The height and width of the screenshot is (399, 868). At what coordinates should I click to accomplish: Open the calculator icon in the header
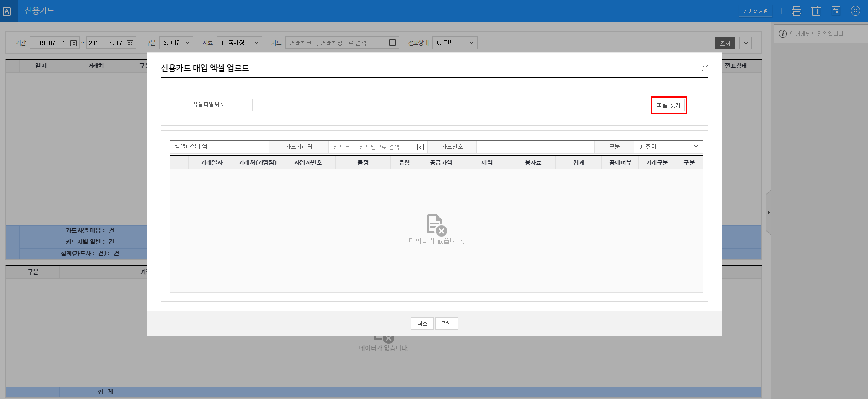(x=836, y=11)
